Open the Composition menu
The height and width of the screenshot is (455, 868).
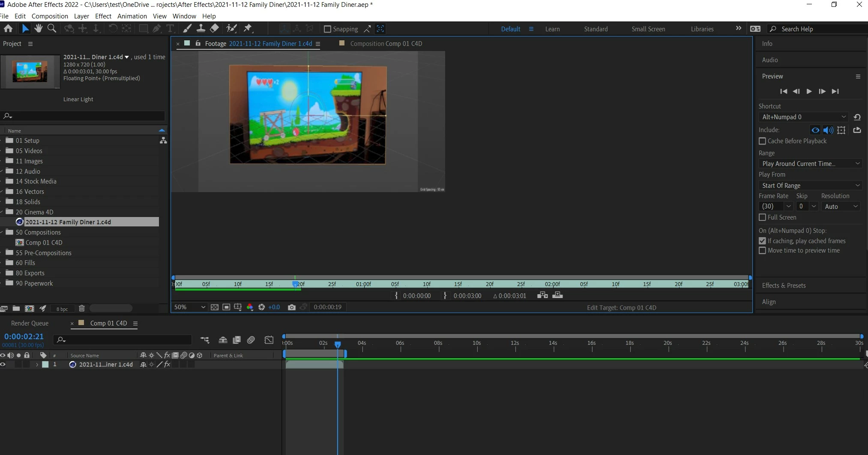pos(50,16)
